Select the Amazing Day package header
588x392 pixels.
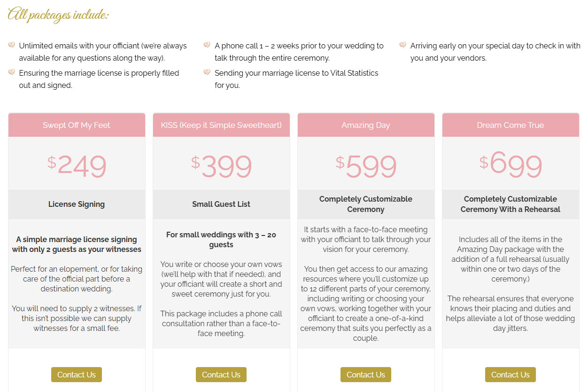[x=366, y=125]
